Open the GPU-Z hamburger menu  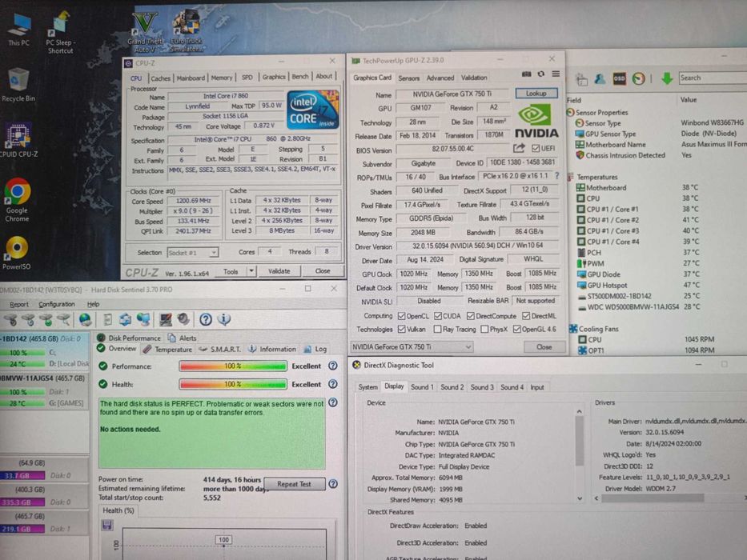coord(556,74)
